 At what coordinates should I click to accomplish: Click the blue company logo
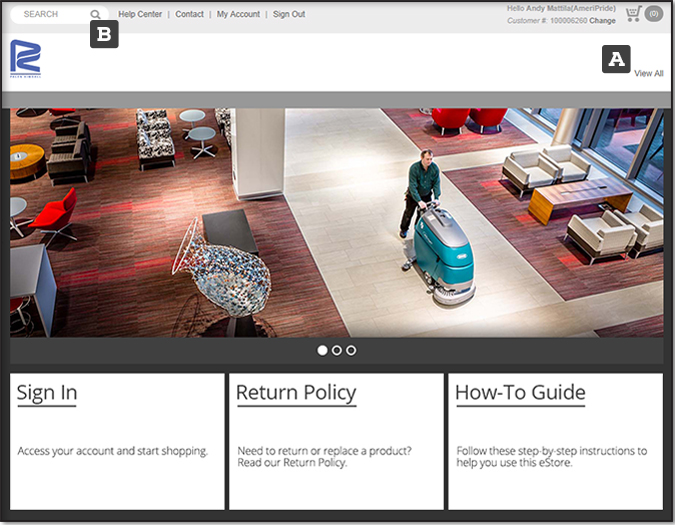26,59
